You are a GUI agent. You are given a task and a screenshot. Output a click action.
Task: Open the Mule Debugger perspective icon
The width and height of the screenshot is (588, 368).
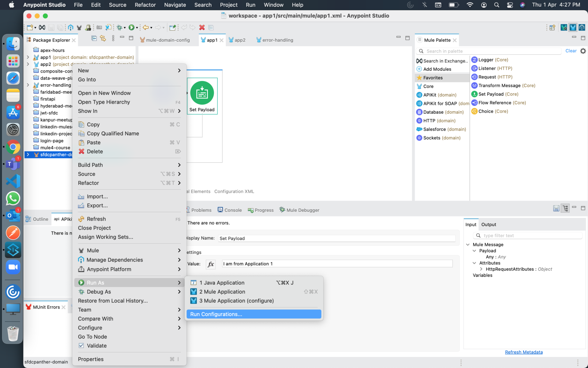pos(564,27)
